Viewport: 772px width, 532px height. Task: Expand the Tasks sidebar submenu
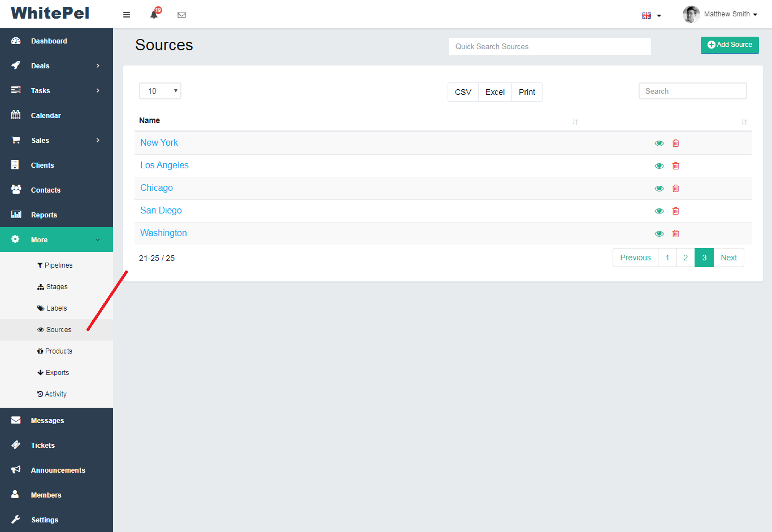[x=57, y=90]
